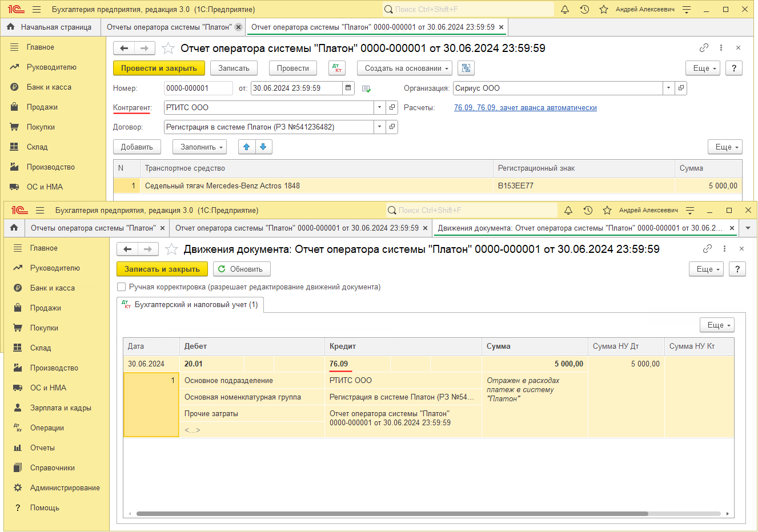
Task: Move the table row up with the blue arrow
Action: click(x=247, y=147)
